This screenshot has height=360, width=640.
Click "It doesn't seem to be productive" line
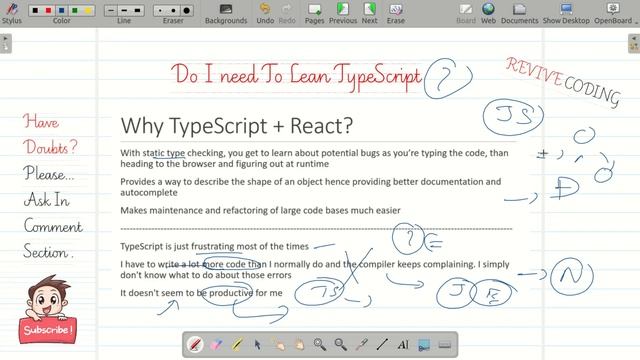coord(201,293)
